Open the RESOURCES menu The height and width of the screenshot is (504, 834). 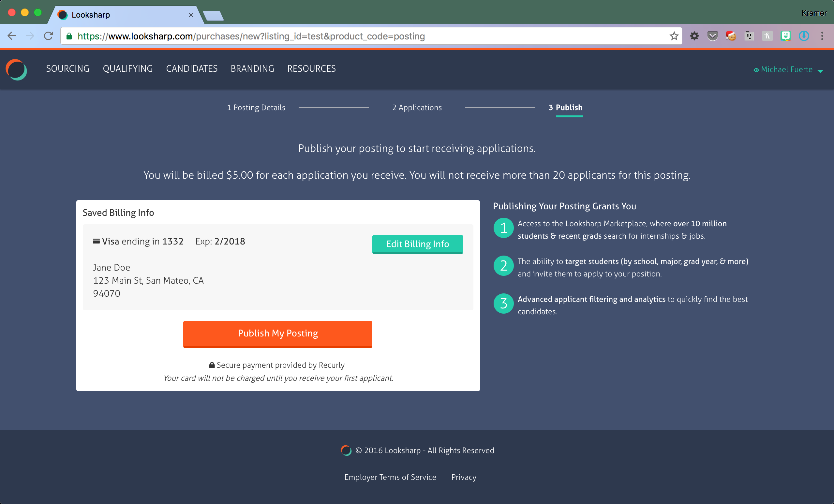pos(311,69)
